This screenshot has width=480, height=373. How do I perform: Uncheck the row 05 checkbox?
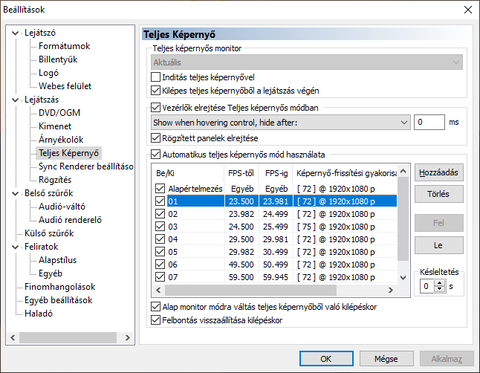(160, 252)
